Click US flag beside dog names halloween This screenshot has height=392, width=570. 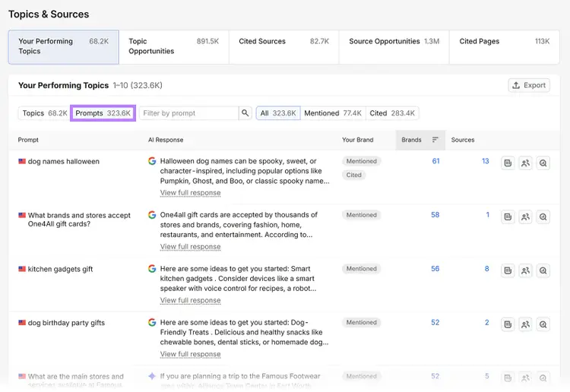pos(22,161)
